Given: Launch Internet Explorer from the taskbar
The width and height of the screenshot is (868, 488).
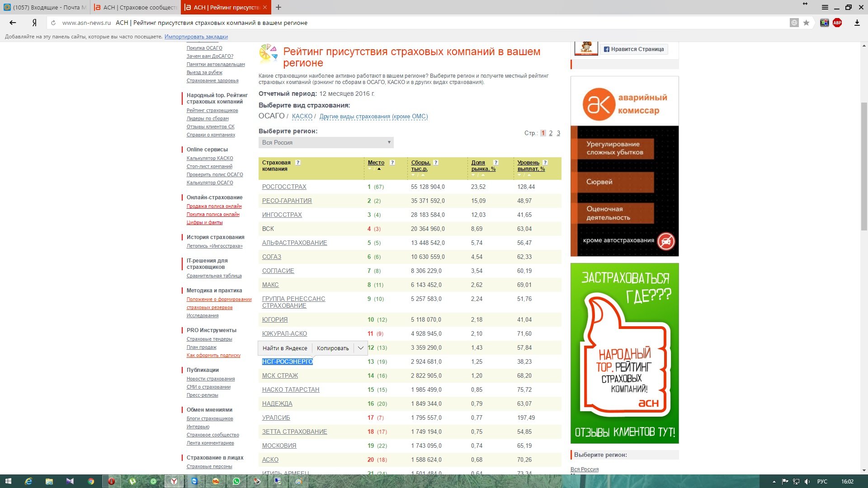Looking at the screenshot, I should click(28, 481).
